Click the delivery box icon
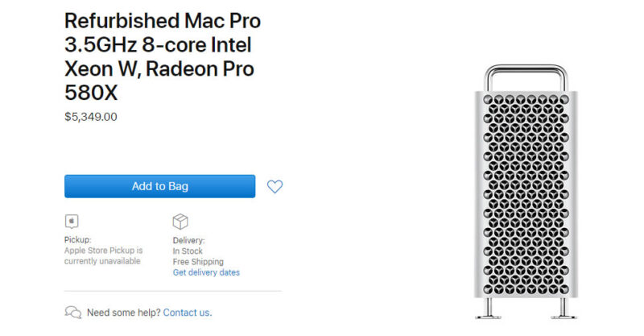Viewport: 644px width, 336px height. (x=180, y=222)
